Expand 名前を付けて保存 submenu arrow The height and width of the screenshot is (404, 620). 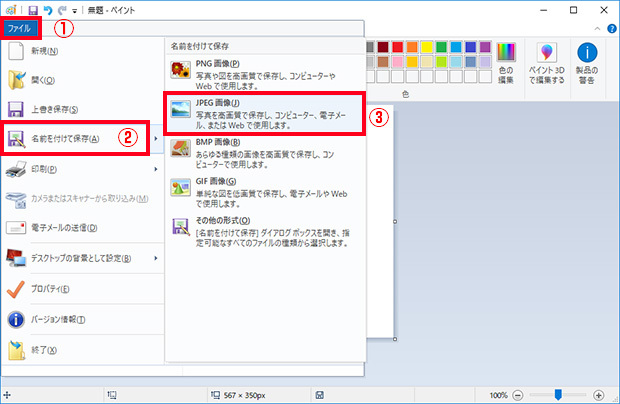(x=156, y=139)
